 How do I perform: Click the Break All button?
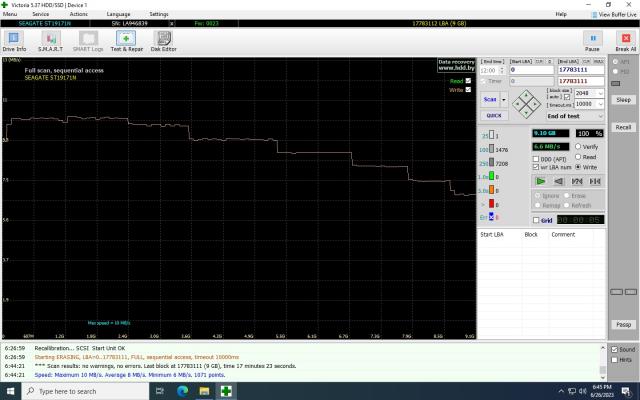[x=625, y=41]
